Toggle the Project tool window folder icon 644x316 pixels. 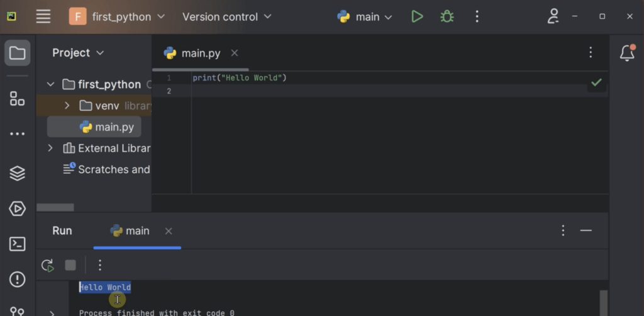point(18,54)
